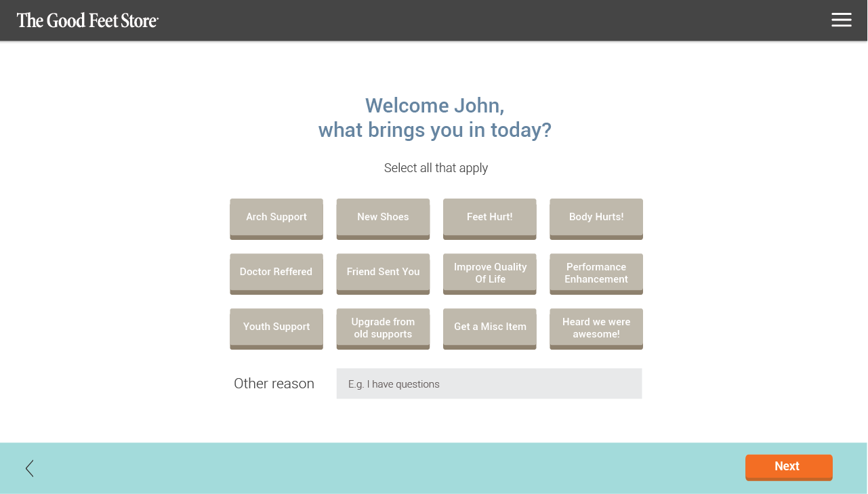Select the Doctor Reffered option

(276, 272)
